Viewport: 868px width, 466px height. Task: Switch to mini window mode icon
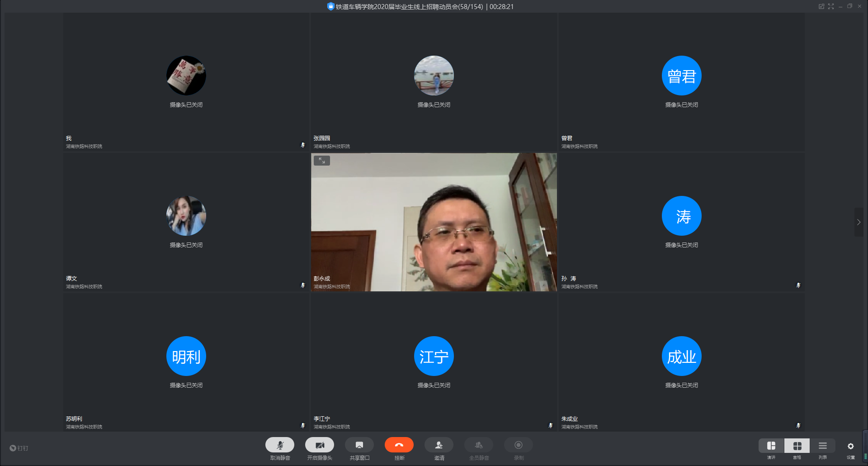(x=821, y=6)
